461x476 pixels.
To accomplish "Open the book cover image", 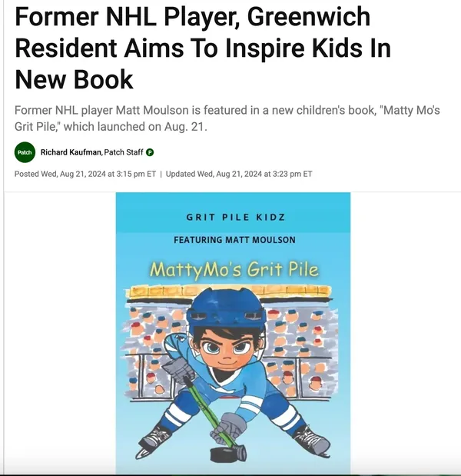I will 233,333.
